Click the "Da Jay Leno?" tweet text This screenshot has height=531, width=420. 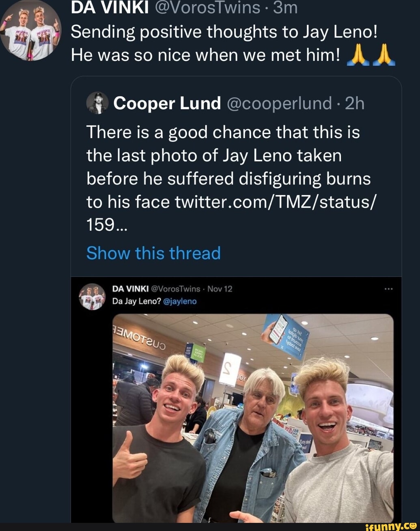(136, 301)
